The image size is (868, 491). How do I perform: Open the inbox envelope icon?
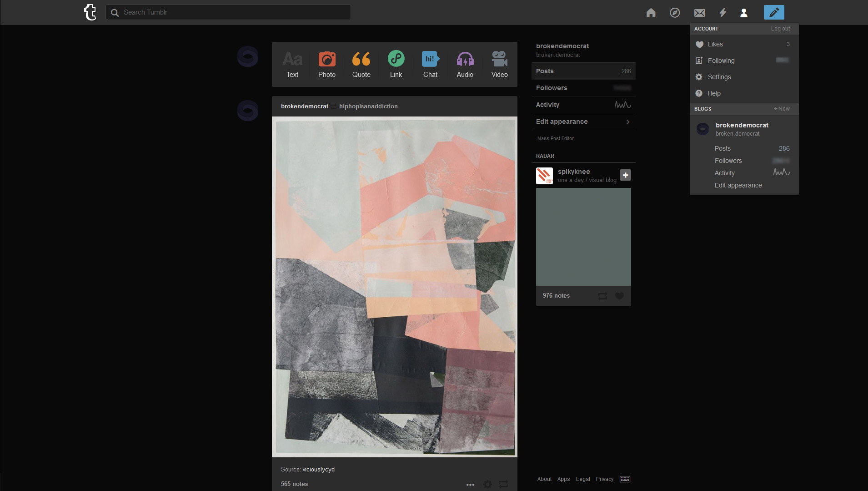699,13
